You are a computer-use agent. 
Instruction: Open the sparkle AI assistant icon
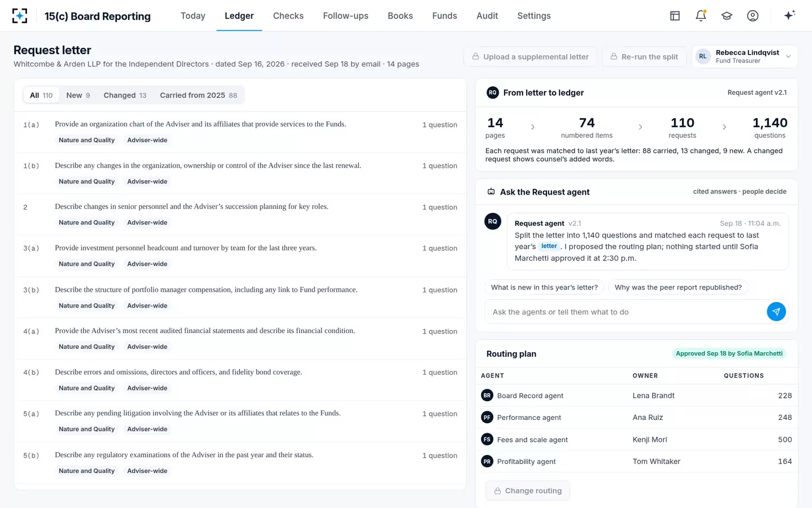pos(789,15)
